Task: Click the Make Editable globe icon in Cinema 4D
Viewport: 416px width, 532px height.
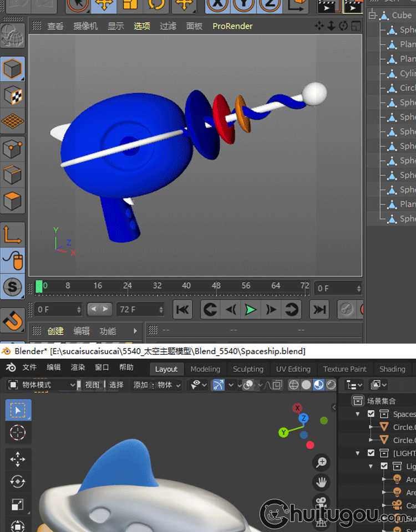Action: pyautogui.click(x=13, y=35)
